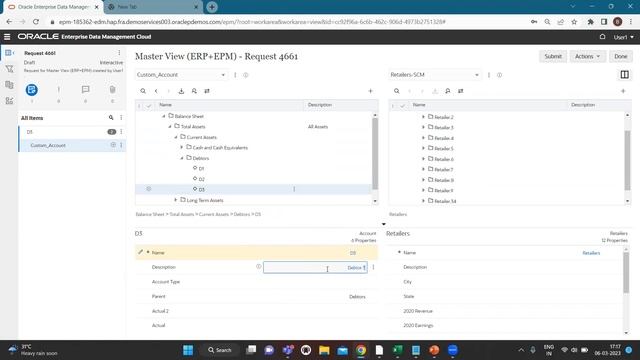Open the D3 request item menu
Viewport: 640px width, 360px height.
pos(121,132)
